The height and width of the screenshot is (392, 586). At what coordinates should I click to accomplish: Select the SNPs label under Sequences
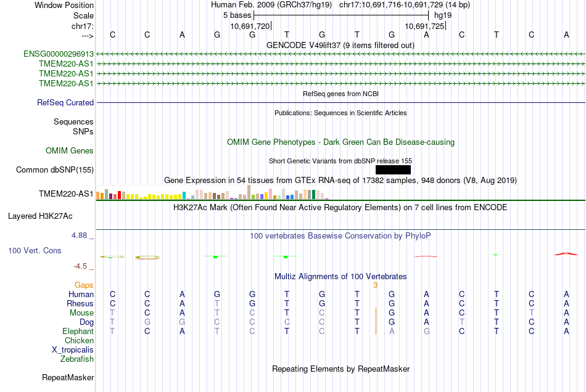tap(83, 131)
